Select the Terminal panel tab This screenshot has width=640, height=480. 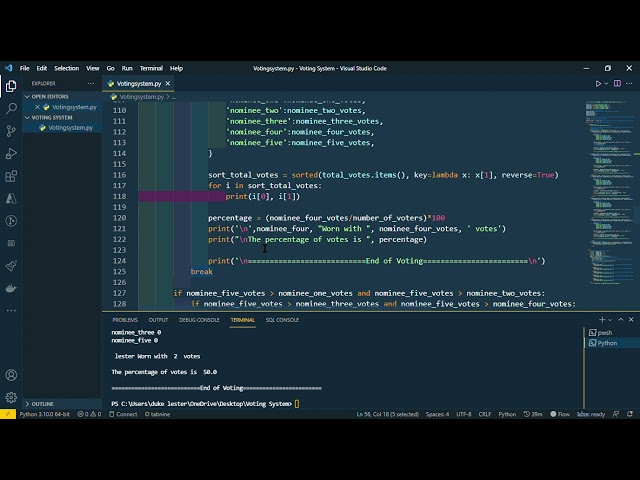[242, 320]
